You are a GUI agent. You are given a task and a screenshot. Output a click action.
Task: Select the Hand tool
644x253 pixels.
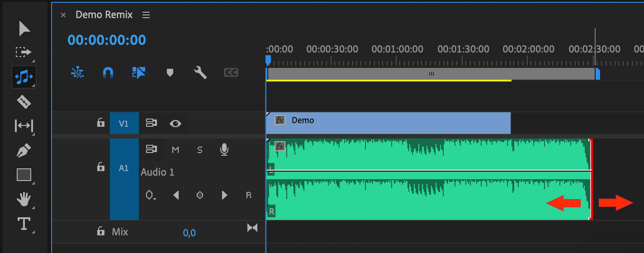point(24,199)
